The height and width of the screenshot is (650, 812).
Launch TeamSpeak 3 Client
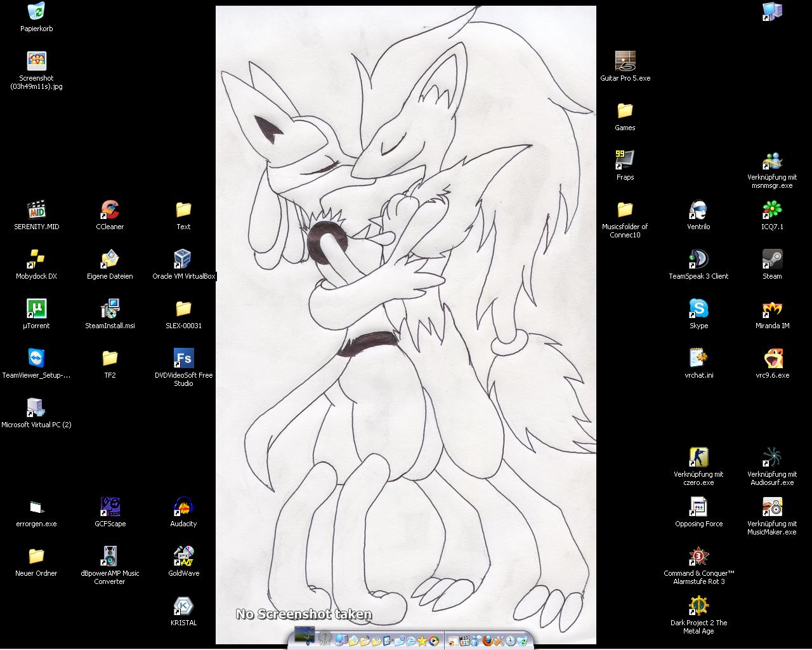pos(698,259)
